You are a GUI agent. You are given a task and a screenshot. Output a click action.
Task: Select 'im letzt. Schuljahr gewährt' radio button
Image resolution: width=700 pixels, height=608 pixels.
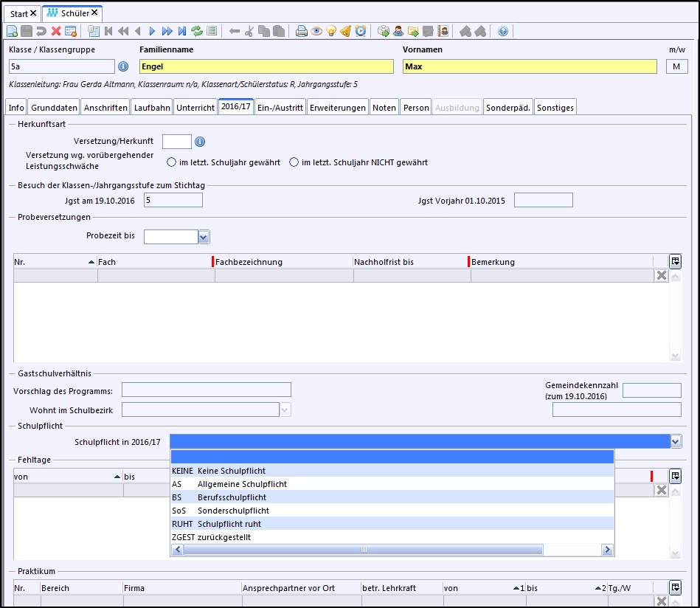point(171,162)
